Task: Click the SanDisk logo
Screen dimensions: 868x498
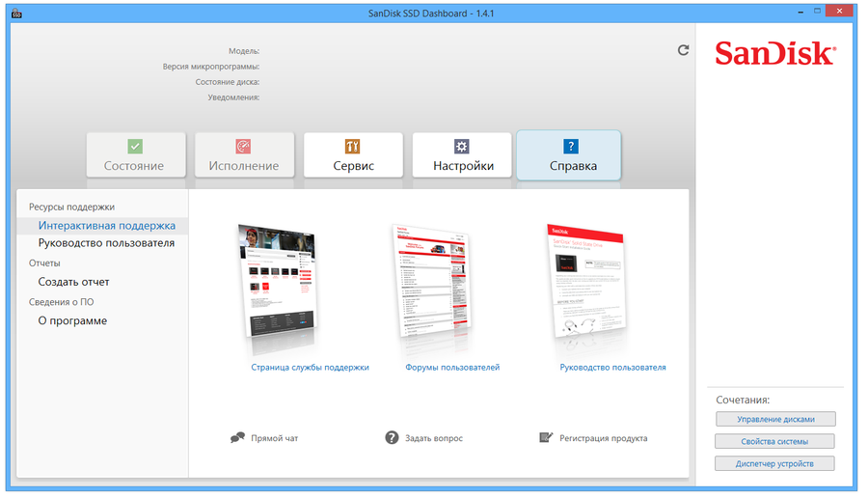Action: [x=775, y=54]
